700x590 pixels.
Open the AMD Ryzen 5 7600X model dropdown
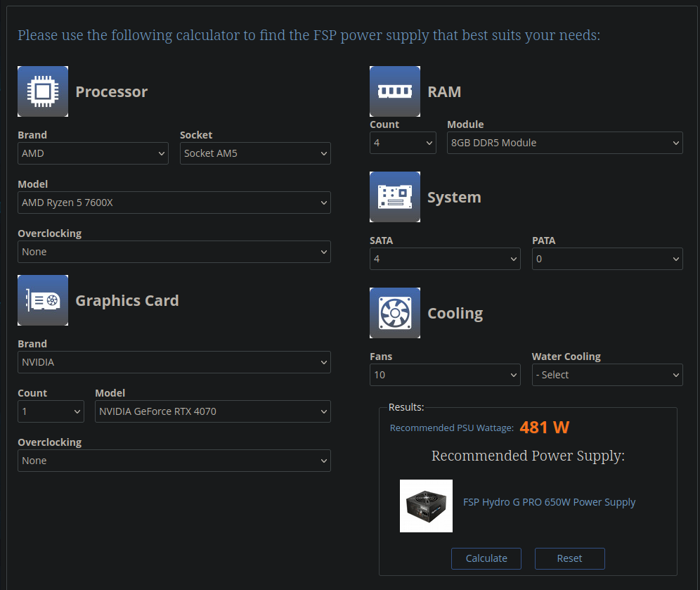click(174, 203)
